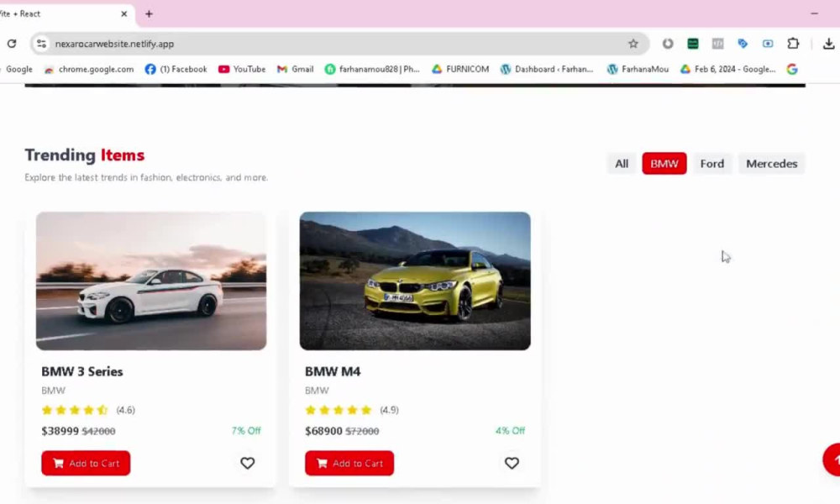Add BMW 3 Series to cart
This screenshot has height=504, width=840.
[86, 463]
